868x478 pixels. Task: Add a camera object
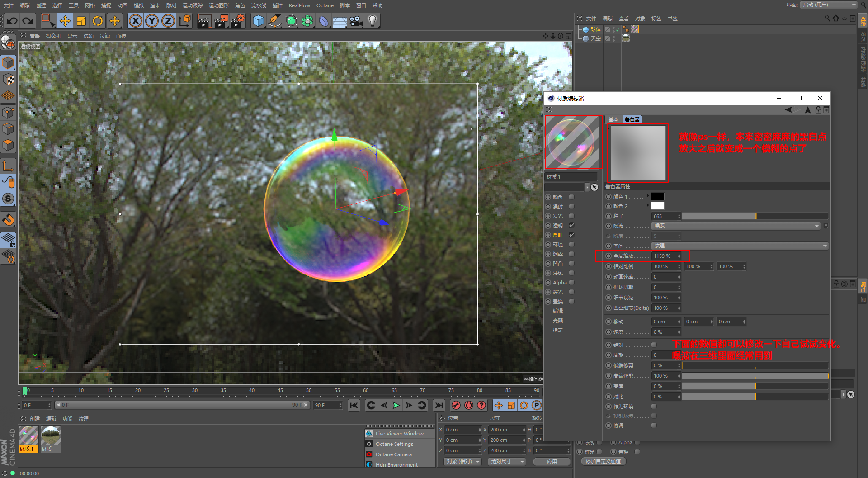[x=356, y=21]
